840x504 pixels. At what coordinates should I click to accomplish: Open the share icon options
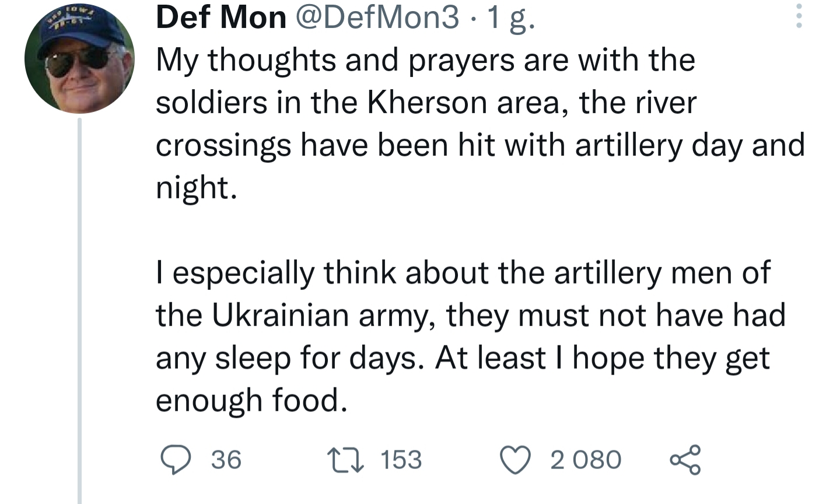tap(685, 460)
